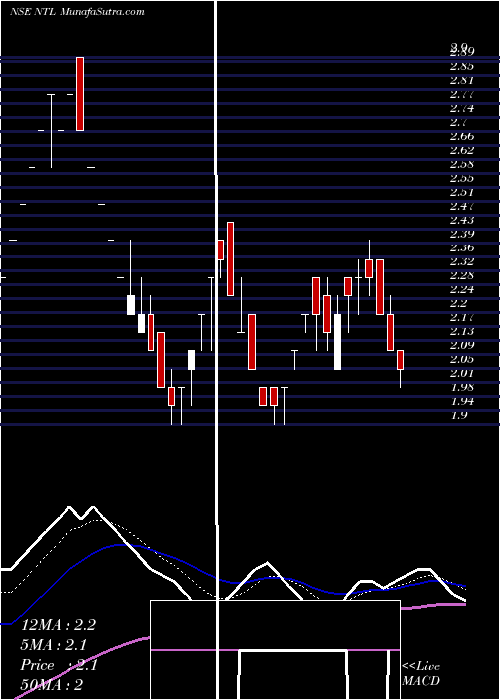Click the 1.98 price axis label

[x=462, y=387]
